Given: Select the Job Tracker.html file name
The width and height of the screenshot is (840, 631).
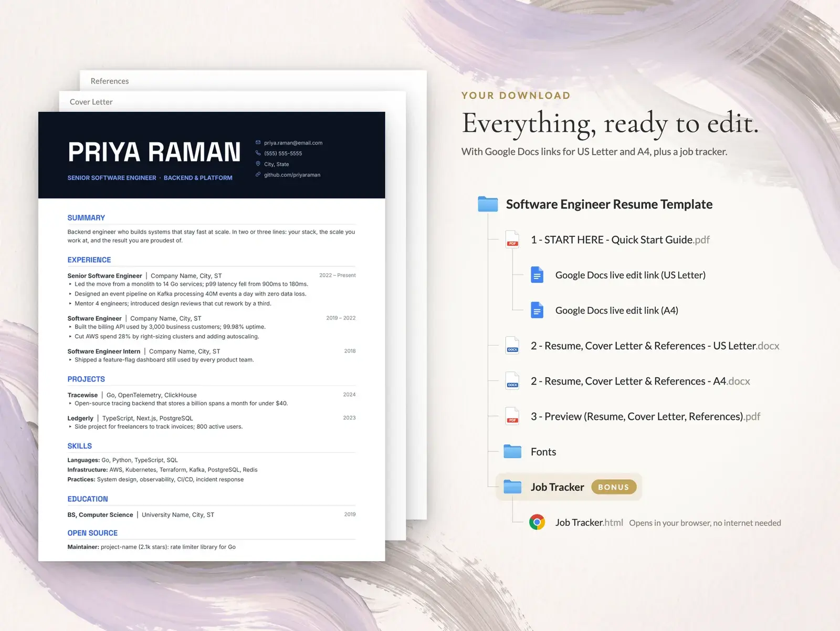Looking at the screenshot, I should [589, 522].
